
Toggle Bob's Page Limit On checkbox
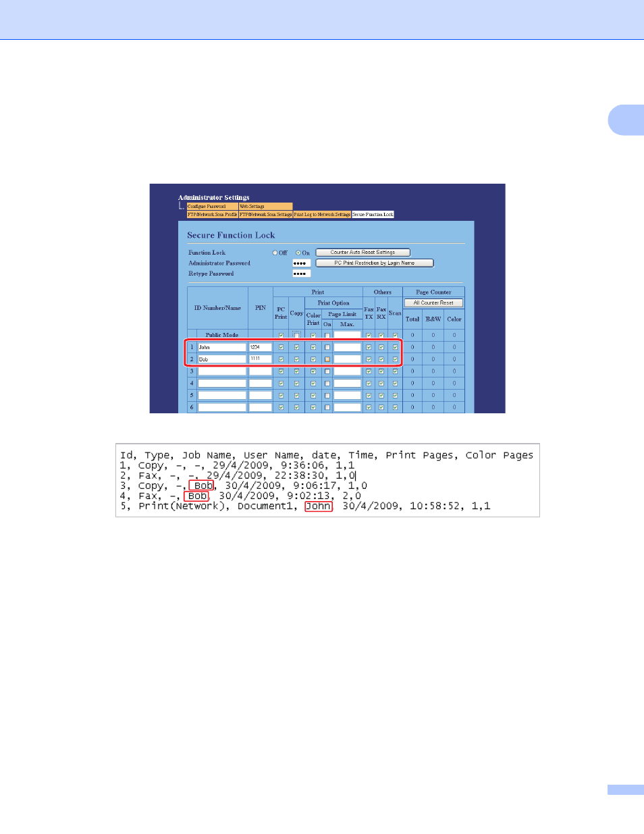[x=327, y=359]
